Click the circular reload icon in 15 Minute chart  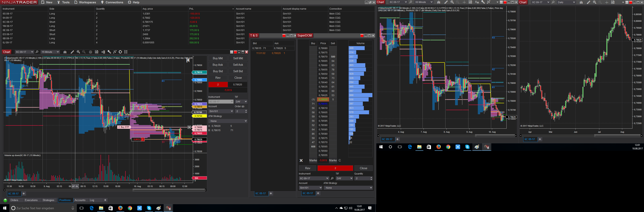tap(121, 52)
